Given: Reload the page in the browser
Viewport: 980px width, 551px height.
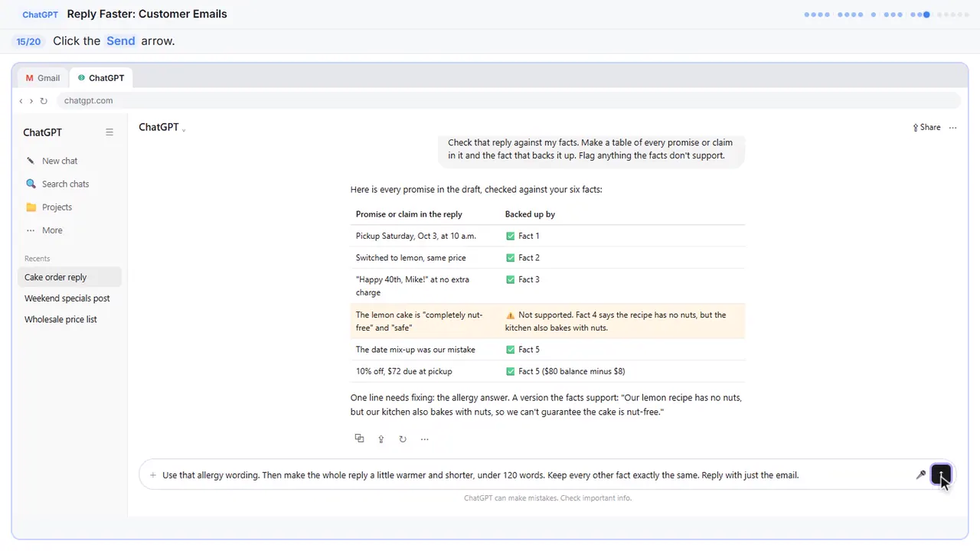Looking at the screenshot, I should point(44,101).
